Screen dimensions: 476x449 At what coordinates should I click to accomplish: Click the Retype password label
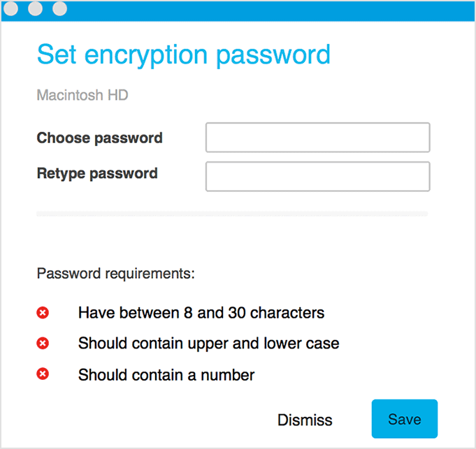coord(97,173)
